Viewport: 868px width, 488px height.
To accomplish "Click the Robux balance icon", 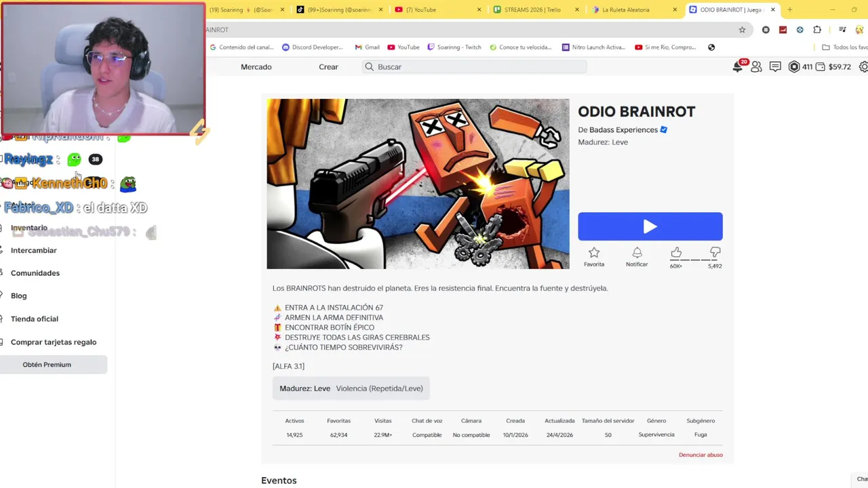I will pyautogui.click(x=794, y=66).
